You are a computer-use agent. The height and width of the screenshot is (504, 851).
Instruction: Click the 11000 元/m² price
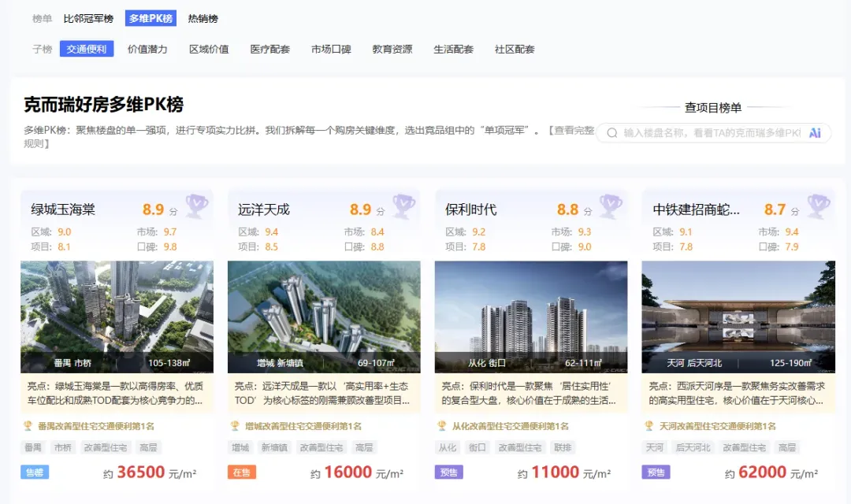[x=564, y=472]
